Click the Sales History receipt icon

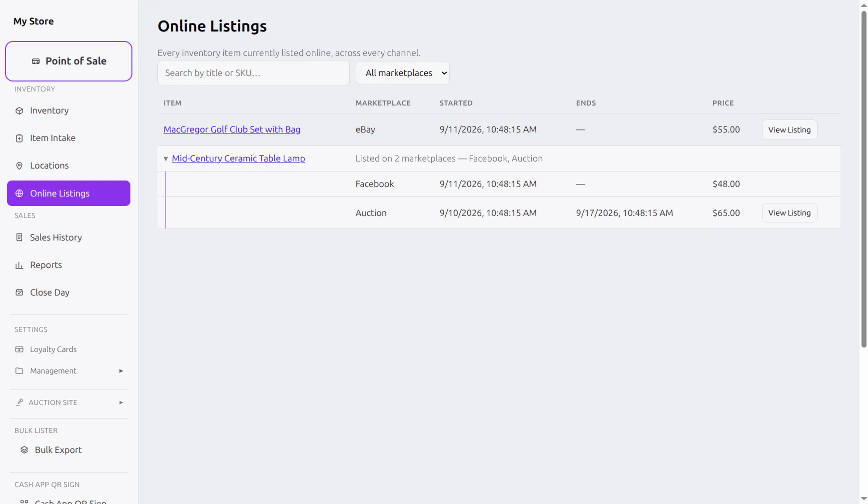[x=19, y=237]
